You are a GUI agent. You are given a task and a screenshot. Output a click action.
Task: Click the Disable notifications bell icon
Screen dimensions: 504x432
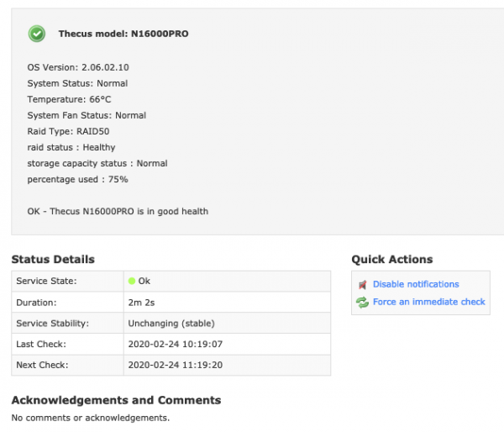click(x=362, y=285)
